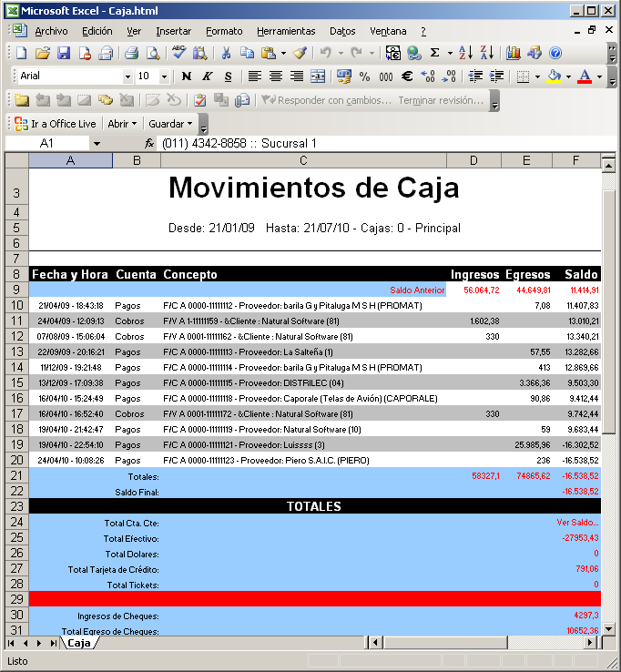Screen dimensions: 621x672
Task: Select row 10 header
Action: pyautogui.click(x=16, y=305)
